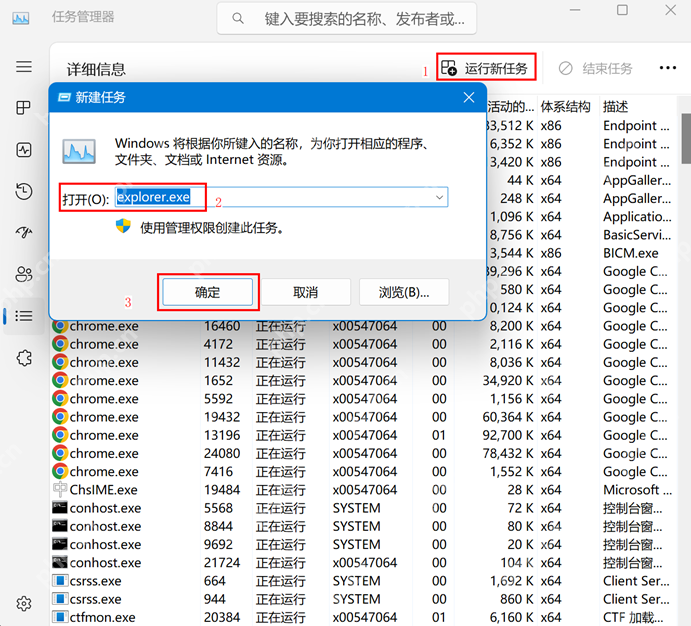Select csrss.exe row with PID 944
Screen dimensions: 691x626
point(362,599)
